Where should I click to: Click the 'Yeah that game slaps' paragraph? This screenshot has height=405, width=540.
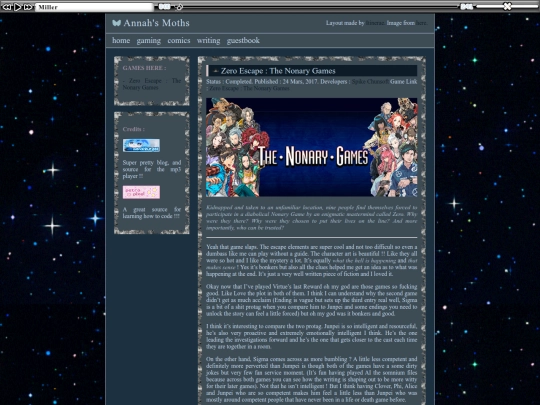pos(311,260)
